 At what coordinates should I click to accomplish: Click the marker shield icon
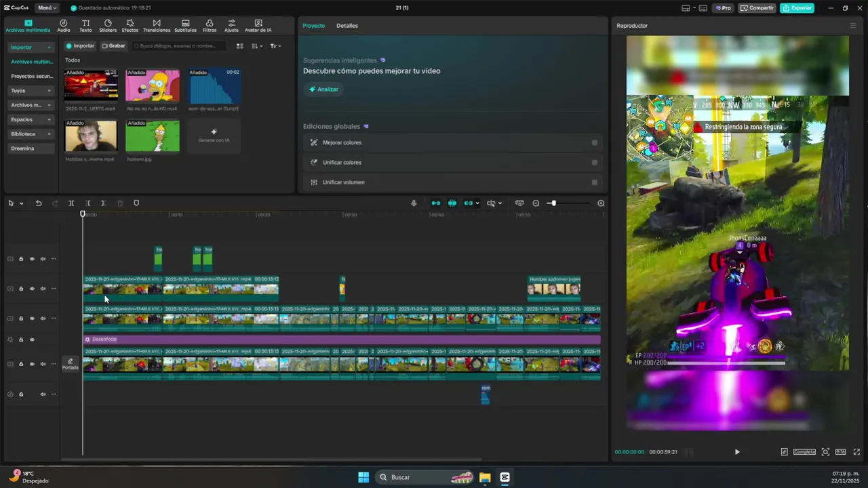[x=136, y=203]
